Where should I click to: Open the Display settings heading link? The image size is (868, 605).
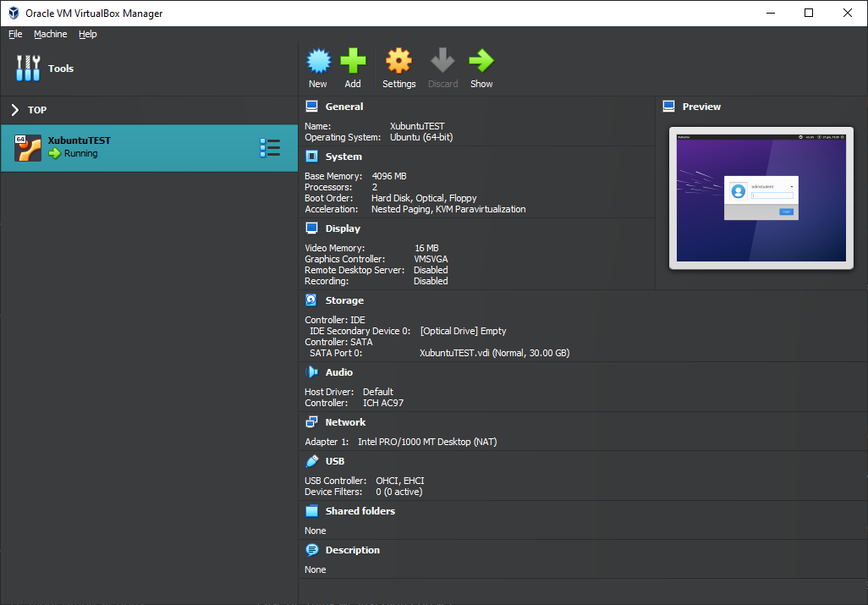(x=343, y=228)
